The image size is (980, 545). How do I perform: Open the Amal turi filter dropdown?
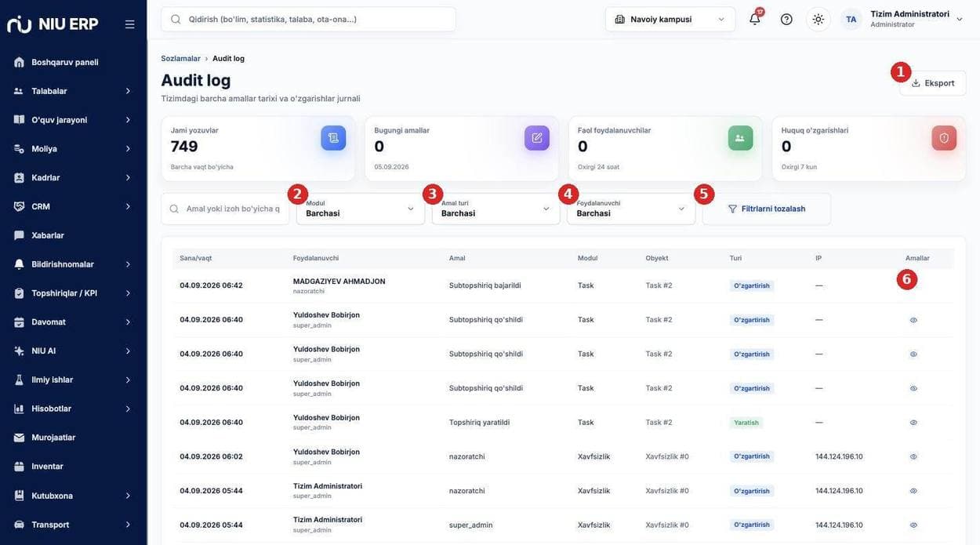coord(496,209)
